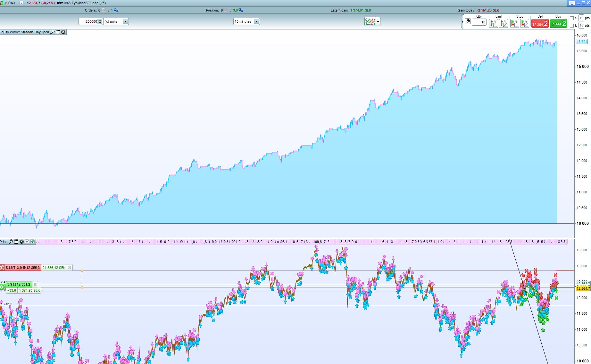Open the DAX instrument dropdown arrow

(x=6, y=3)
